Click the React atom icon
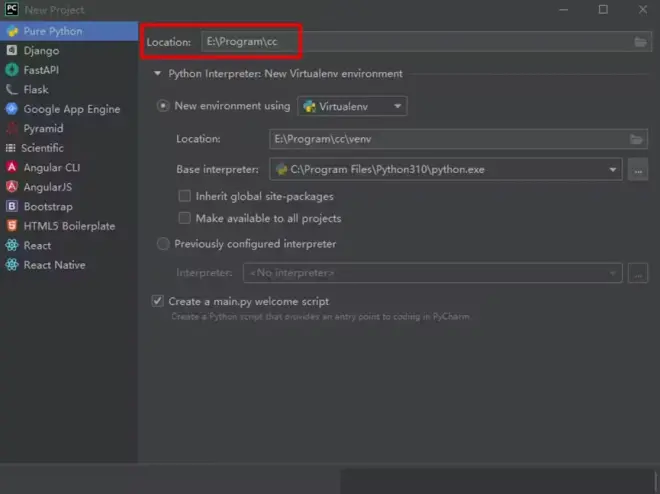The image size is (660, 494). [x=12, y=245]
